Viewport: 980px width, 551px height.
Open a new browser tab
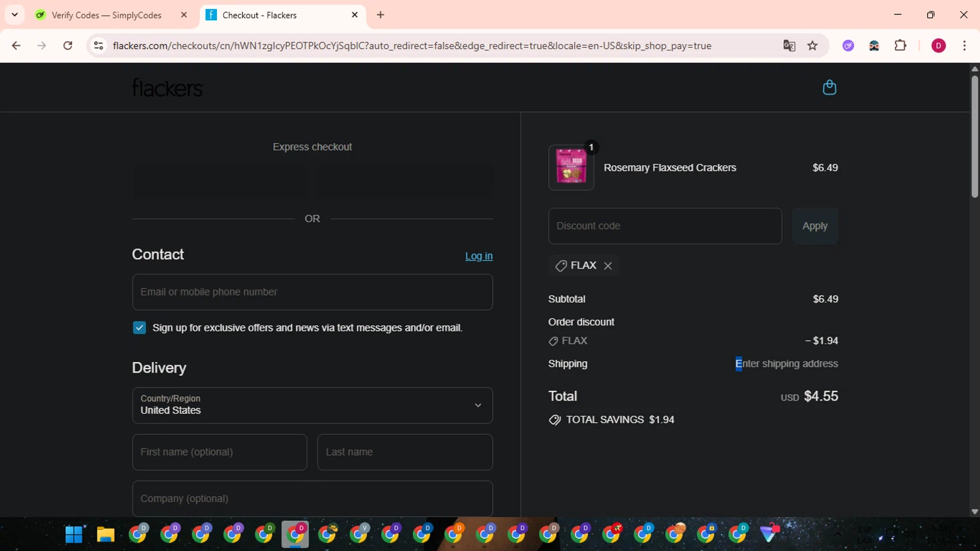380,15
